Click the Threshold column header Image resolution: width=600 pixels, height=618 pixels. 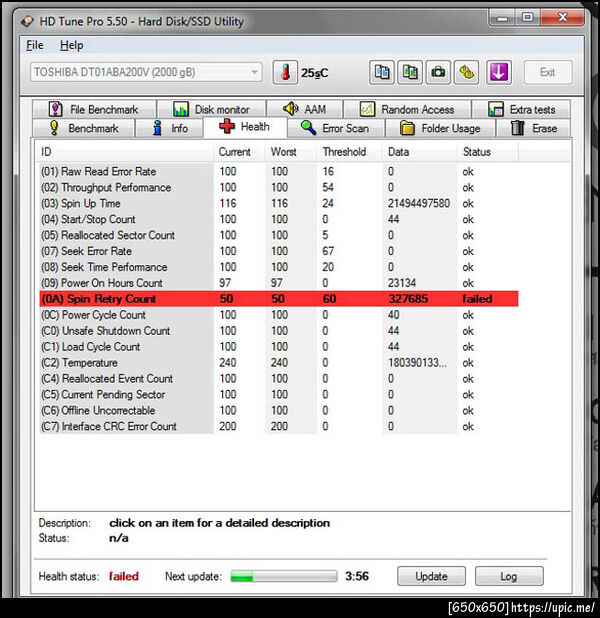tap(349, 152)
